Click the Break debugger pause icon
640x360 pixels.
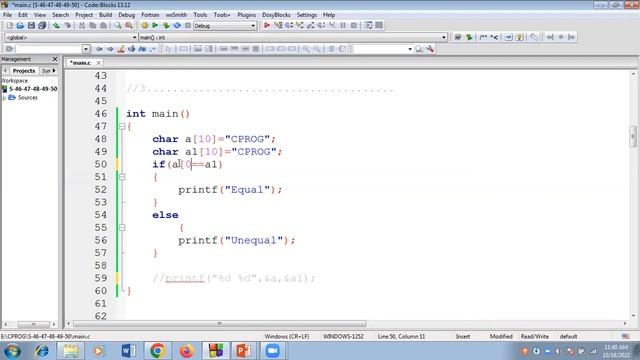point(343,25)
